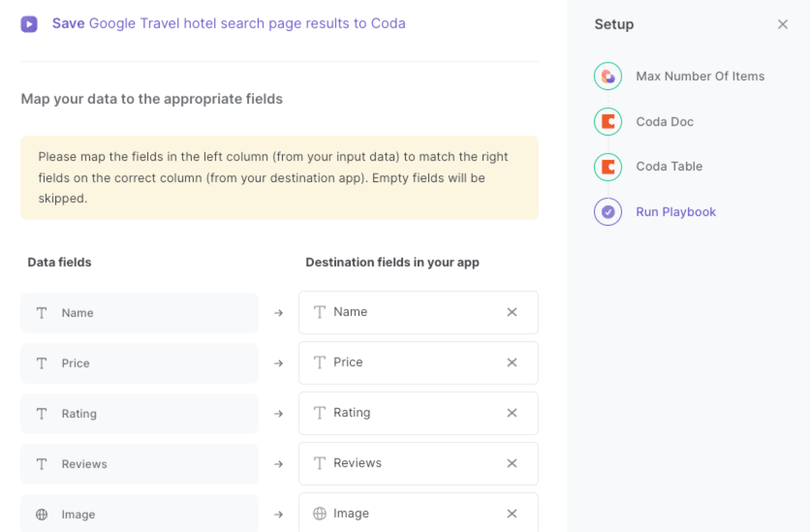Image resolution: width=810 pixels, height=532 pixels.
Task: Click the arrow between the Price fields
Action: click(278, 363)
